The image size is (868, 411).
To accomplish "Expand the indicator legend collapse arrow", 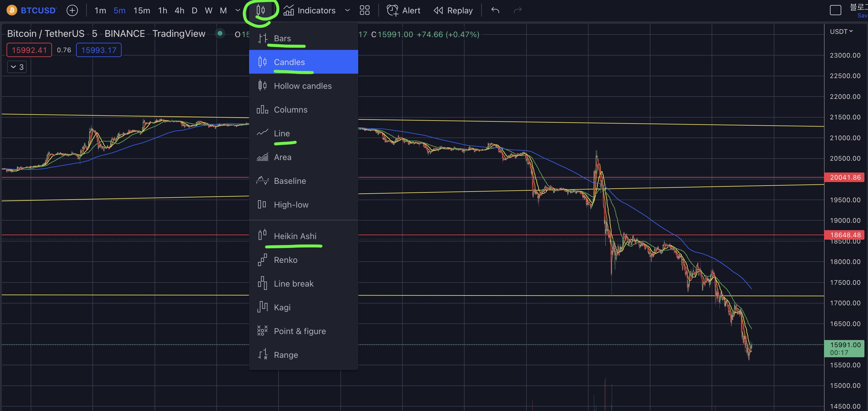I will point(13,67).
